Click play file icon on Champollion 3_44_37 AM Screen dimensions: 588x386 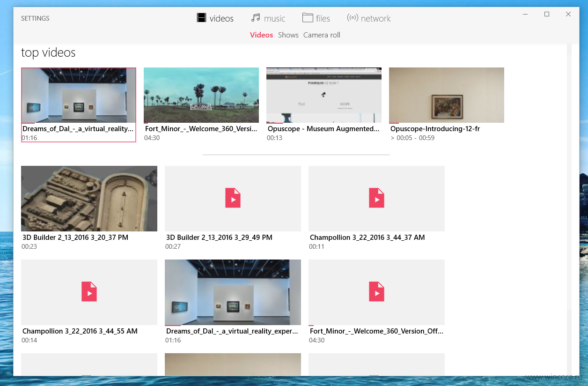pyautogui.click(x=376, y=198)
